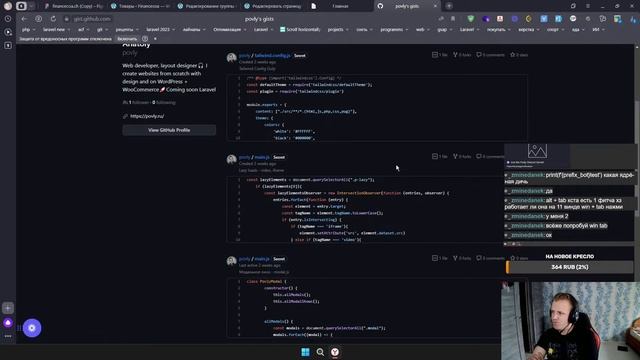Click Включить button in protection bar
The height and width of the screenshot is (360, 640).
coord(127,39)
